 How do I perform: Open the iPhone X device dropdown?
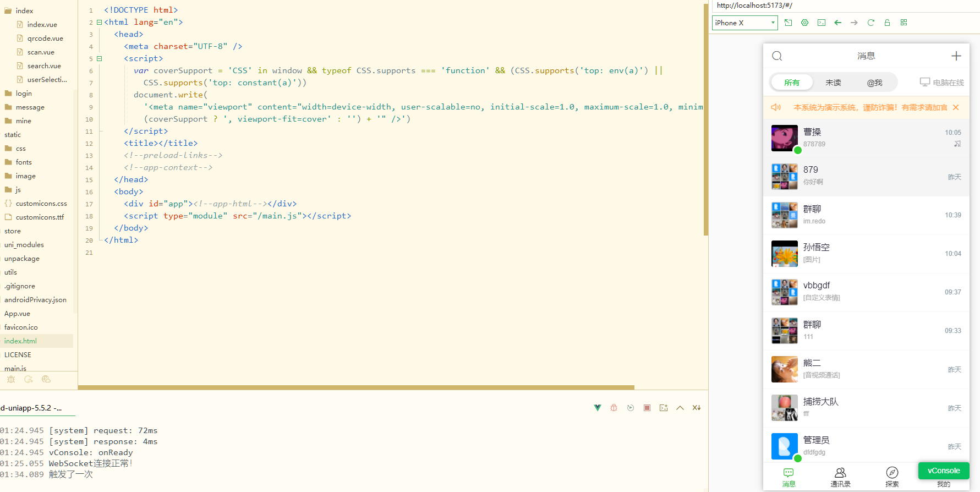(745, 23)
